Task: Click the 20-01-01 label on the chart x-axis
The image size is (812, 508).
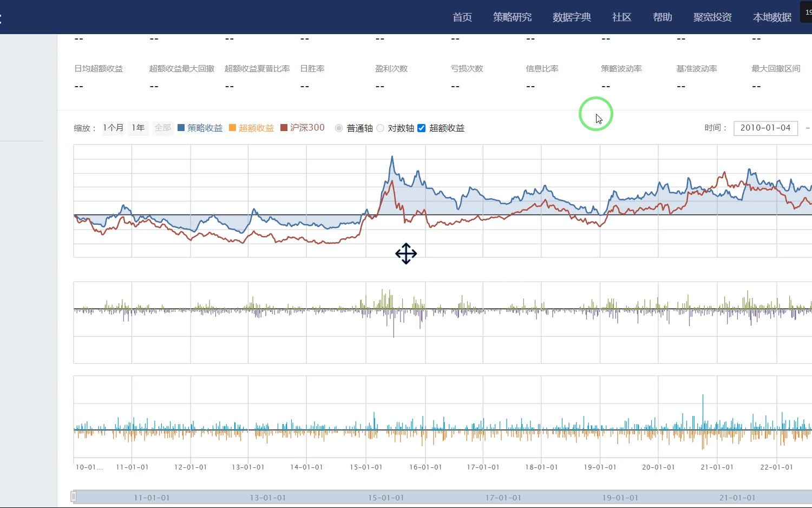Action: click(658, 467)
